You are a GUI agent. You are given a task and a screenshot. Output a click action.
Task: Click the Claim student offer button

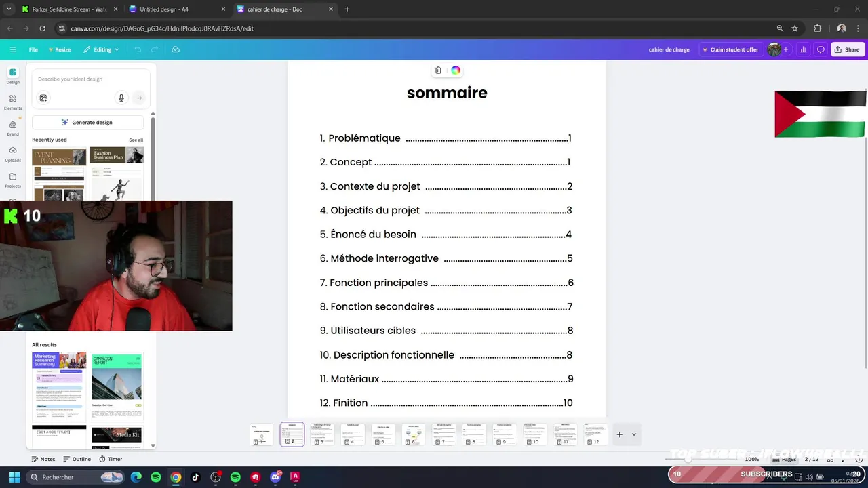(730, 49)
